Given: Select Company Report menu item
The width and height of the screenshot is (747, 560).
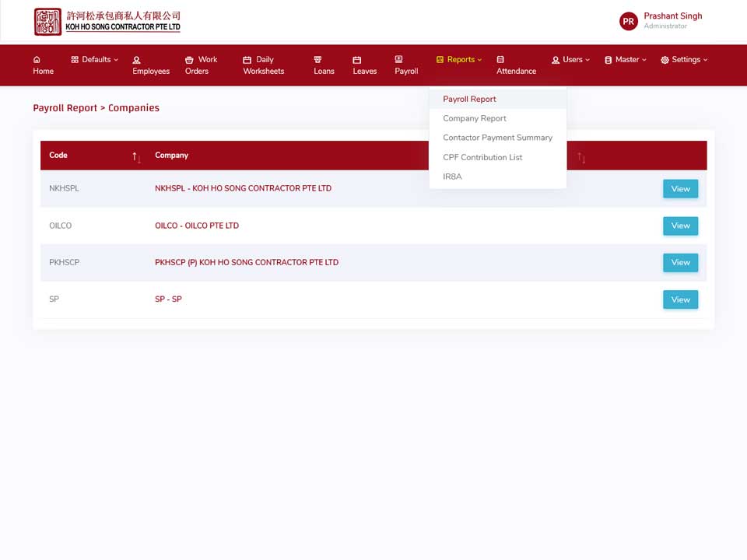Looking at the screenshot, I should [x=498, y=118].
